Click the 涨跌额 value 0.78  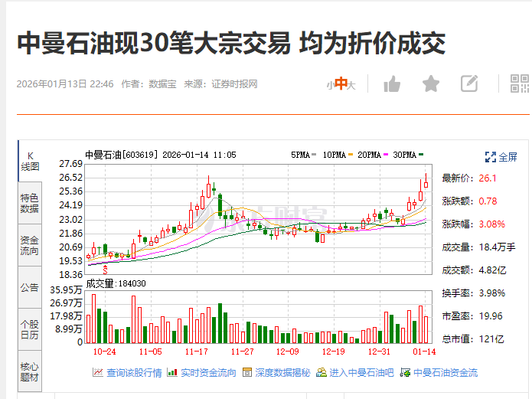[488, 201]
